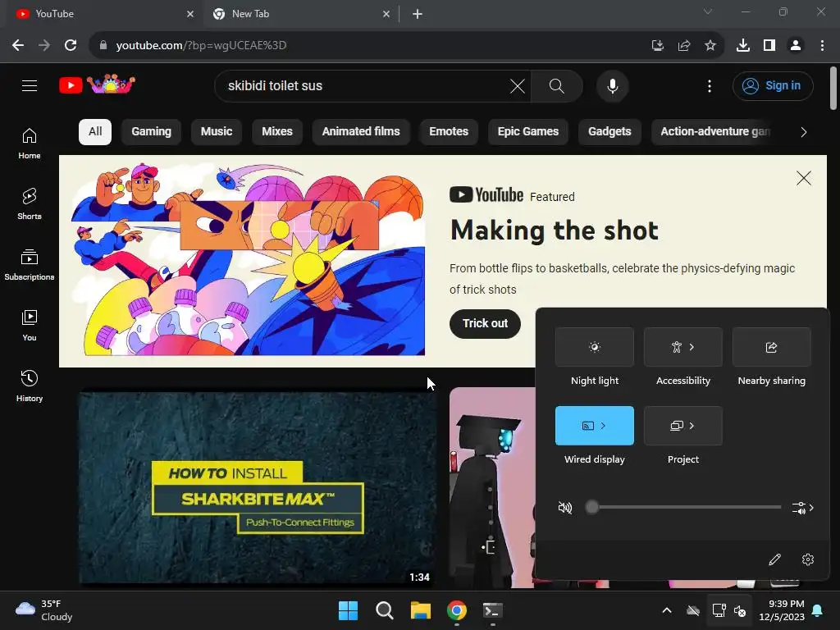Open the cameraman character video thumbnail
The image size is (840, 630).
[492, 487]
